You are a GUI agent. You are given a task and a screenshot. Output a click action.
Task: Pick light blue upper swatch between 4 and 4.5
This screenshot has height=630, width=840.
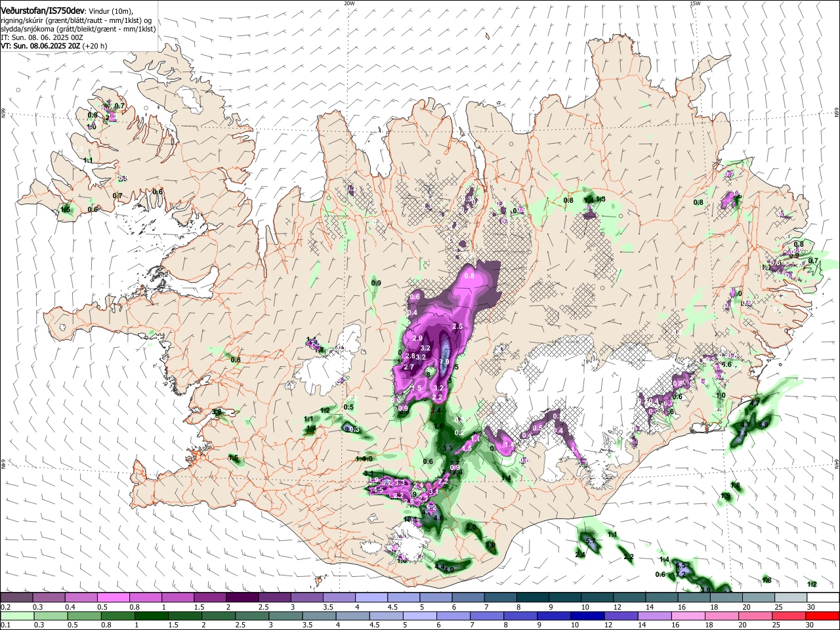coord(371,598)
